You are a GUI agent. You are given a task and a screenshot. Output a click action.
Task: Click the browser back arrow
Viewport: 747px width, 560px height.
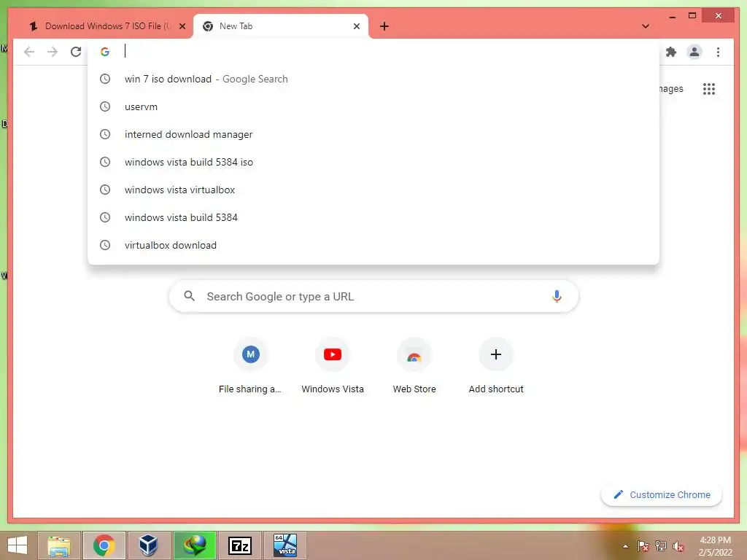(x=29, y=52)
